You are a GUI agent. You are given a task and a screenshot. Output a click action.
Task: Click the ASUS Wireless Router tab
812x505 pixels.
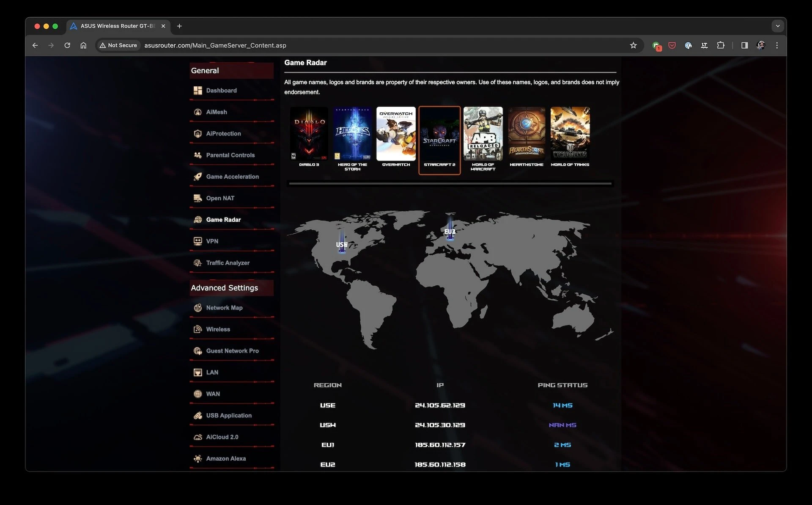[118, 26]
